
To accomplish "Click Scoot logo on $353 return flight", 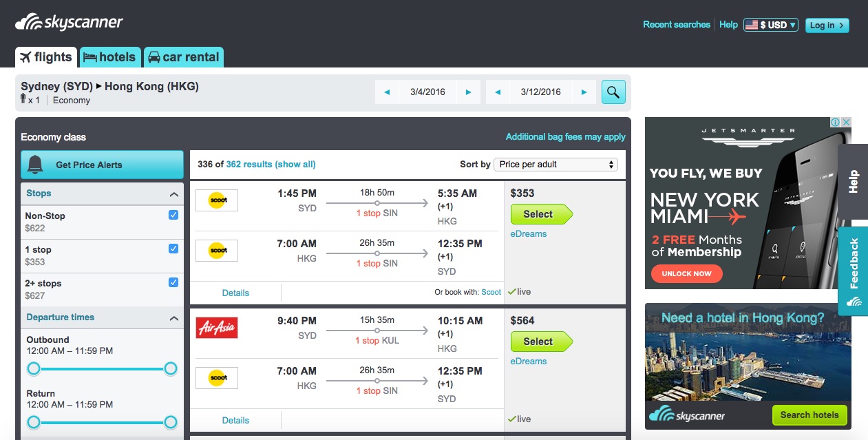I will (x=217, y=251).
